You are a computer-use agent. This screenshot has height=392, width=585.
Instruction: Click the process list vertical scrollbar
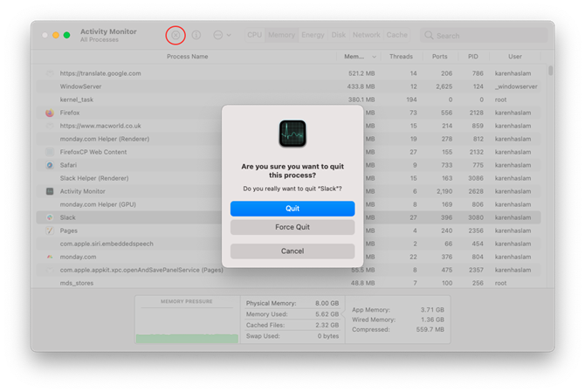point(551,71)
